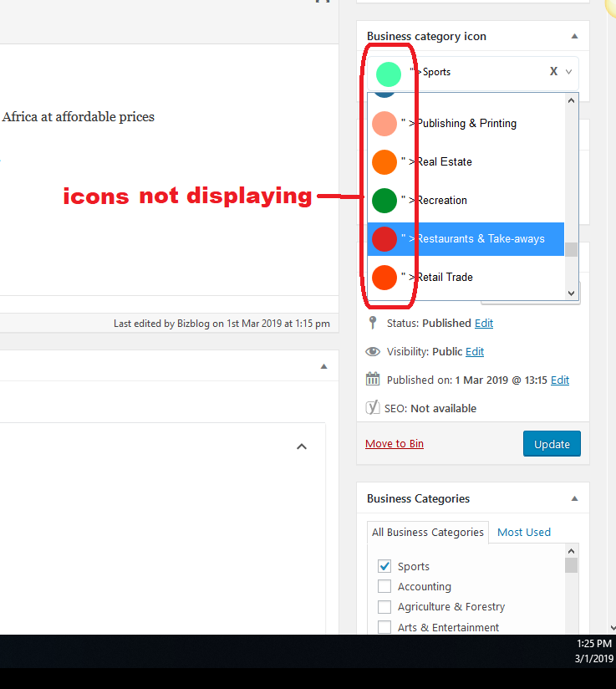The image size is (616, 689).
Task: Open the All Business Categories tab
Action: click(428, 532)
